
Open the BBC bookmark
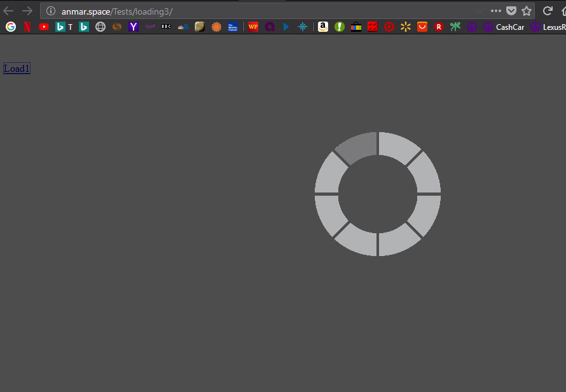click(167, 27)
